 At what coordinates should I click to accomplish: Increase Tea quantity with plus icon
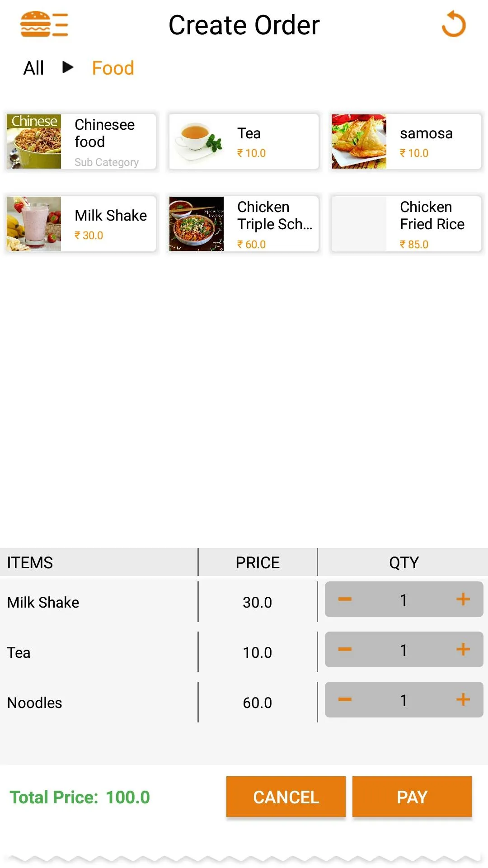[463, 650]
